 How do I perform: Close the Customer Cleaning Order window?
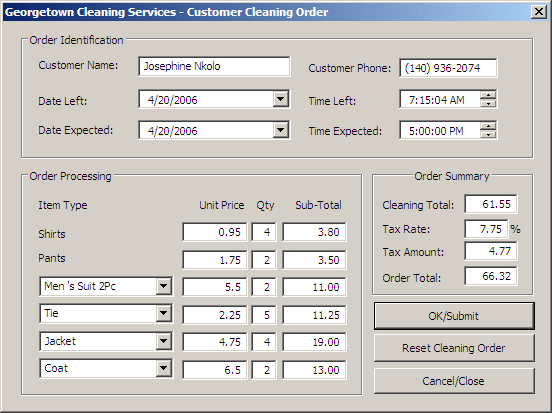(539, 12)
